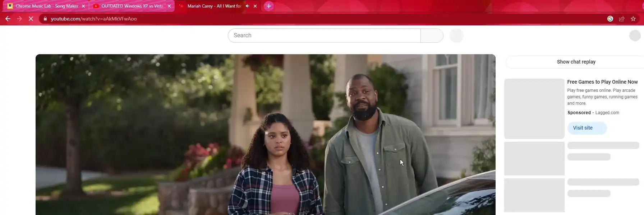Focus the YouTube Search field
644x215 pixels.
(x=324, y=36)
